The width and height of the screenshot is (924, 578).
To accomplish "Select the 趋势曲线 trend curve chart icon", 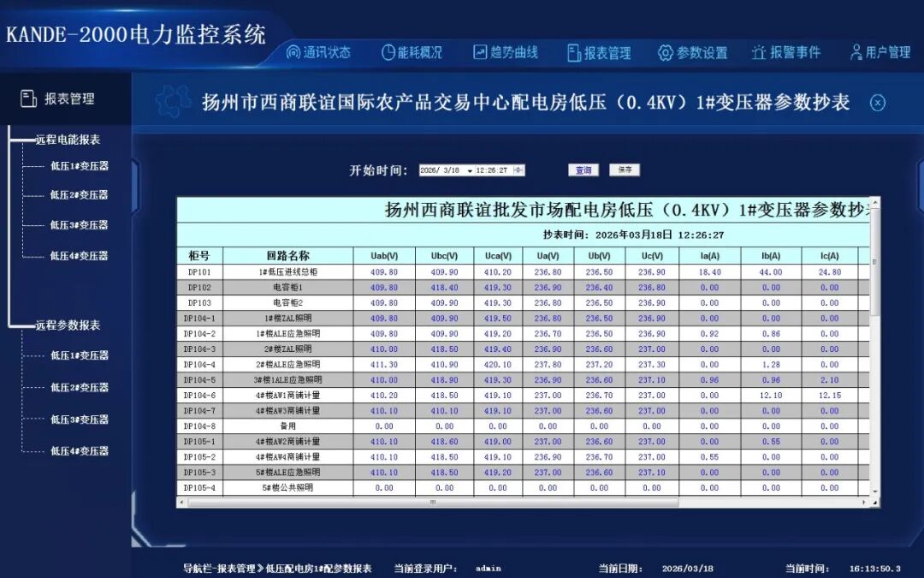I will click(x=479, y=51).
